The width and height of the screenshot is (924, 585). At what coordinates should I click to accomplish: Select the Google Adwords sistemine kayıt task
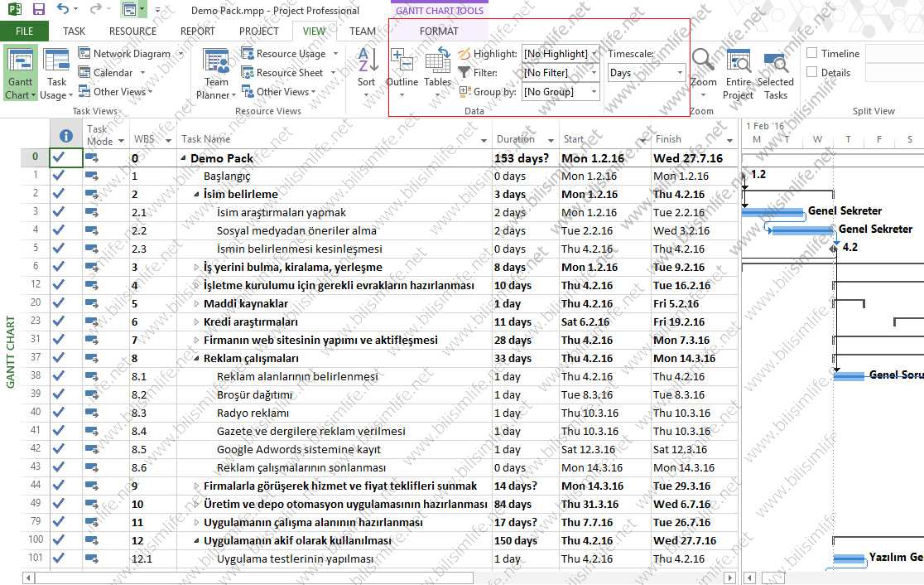[x=334, y=449]
